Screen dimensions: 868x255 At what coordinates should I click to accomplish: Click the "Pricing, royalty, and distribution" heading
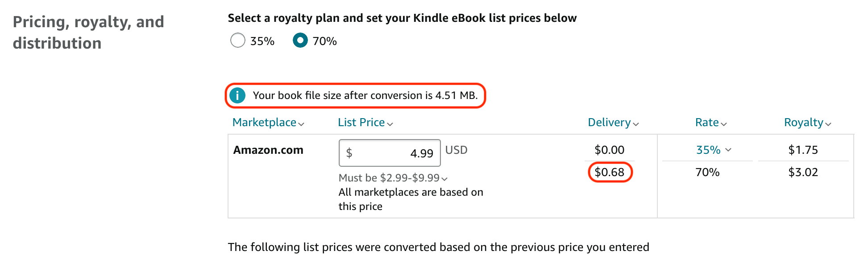88,32
